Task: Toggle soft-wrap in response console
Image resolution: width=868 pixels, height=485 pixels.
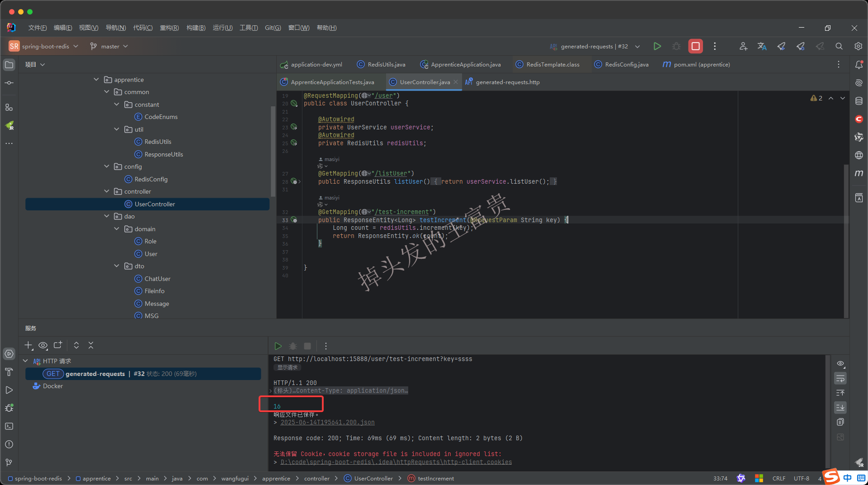Action: [x=840, y=378]
